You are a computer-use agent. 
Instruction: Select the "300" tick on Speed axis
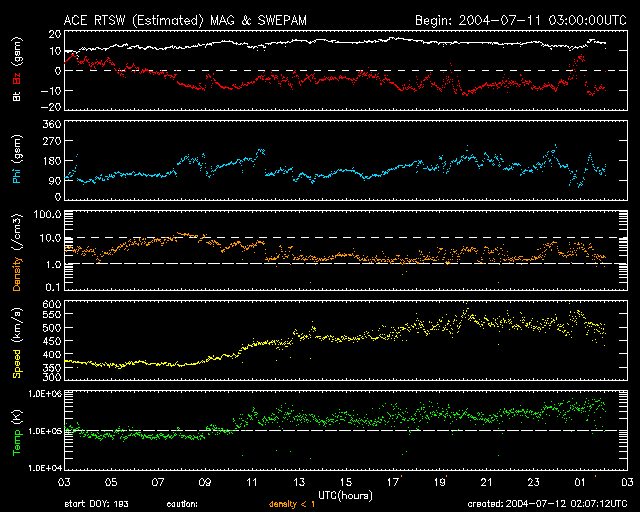(52, 377)
